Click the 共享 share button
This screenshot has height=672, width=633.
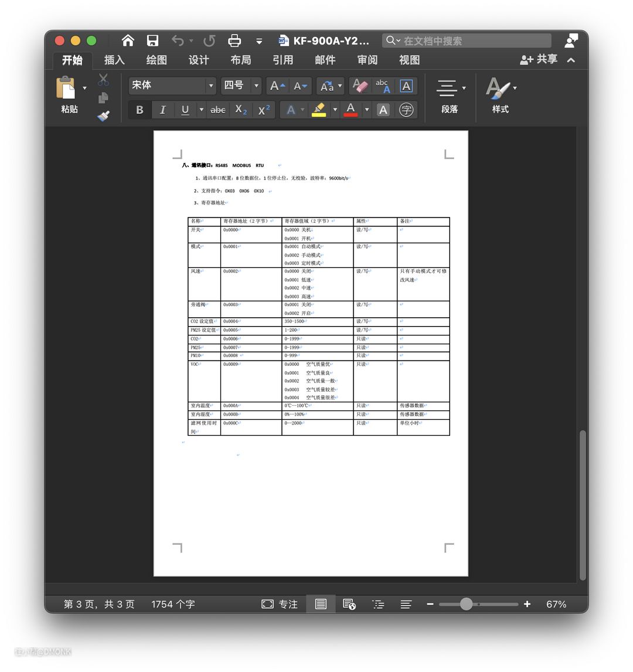pos(539,59)
